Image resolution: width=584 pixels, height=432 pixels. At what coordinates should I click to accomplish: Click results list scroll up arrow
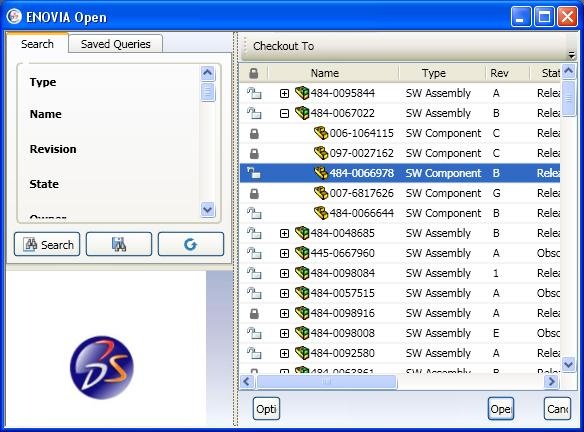(x=568, y=71)
